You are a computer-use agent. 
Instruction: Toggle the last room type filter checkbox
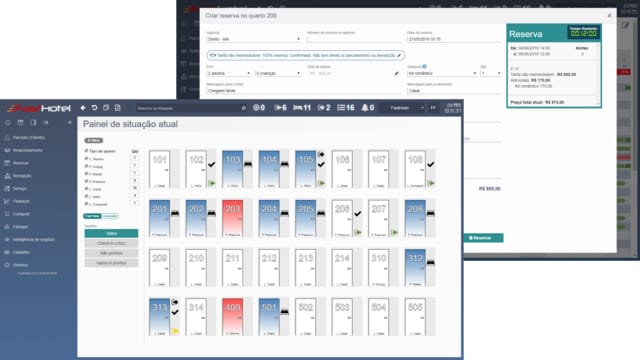click(87, 204)
